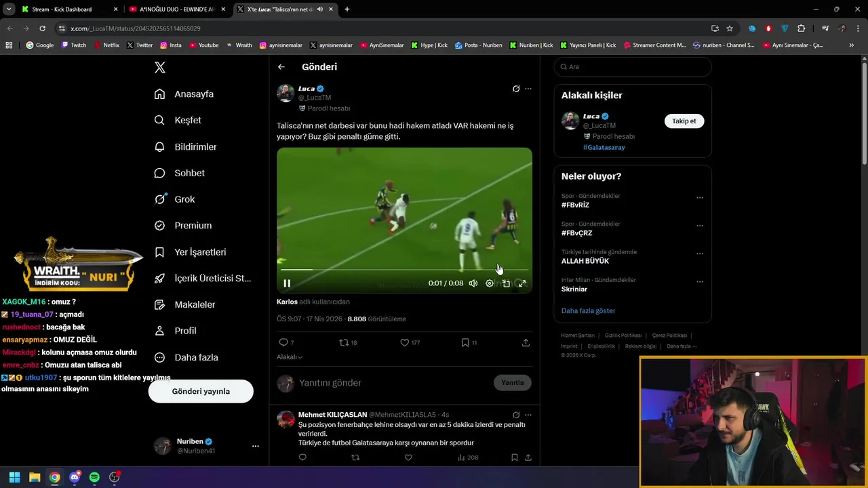Bookmark Luca's post
Screen dimensions: 868x488
[465, 343]
